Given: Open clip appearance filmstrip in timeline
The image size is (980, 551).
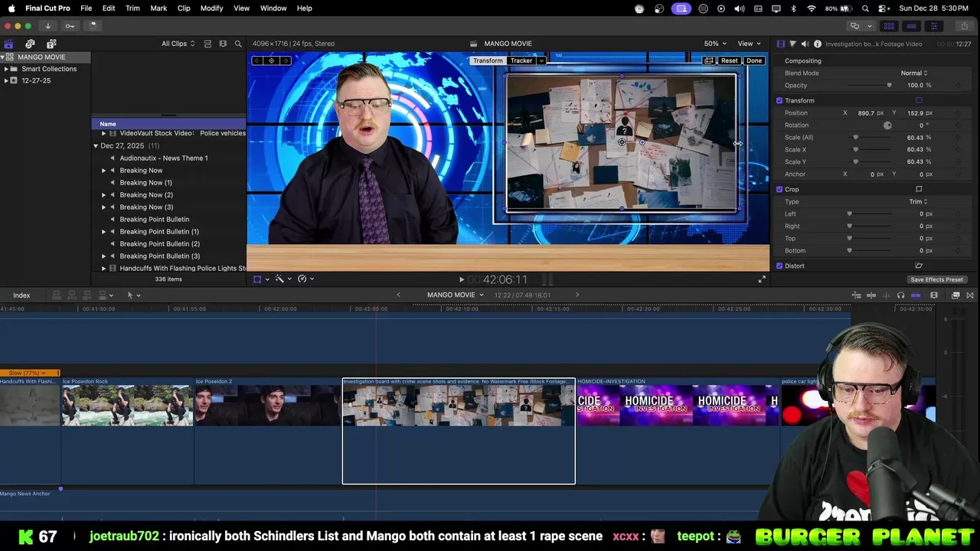Looking at the screenshot, I should coord(933,295).
